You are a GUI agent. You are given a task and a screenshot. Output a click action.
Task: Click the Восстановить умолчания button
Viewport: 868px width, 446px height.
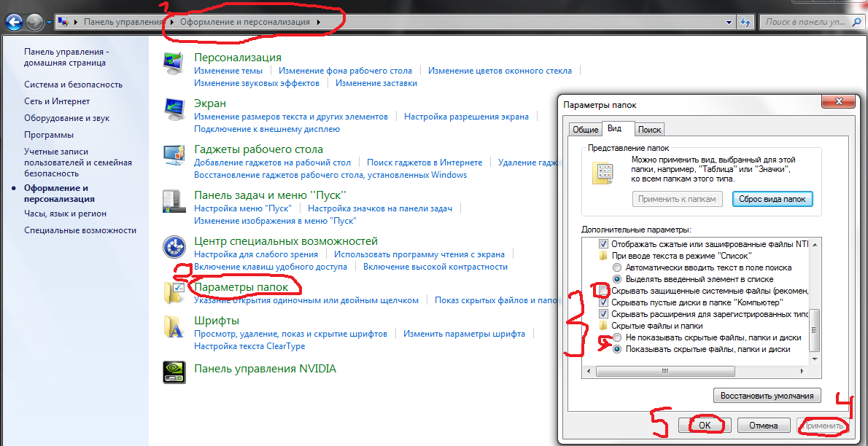click(x=767, y=396)
